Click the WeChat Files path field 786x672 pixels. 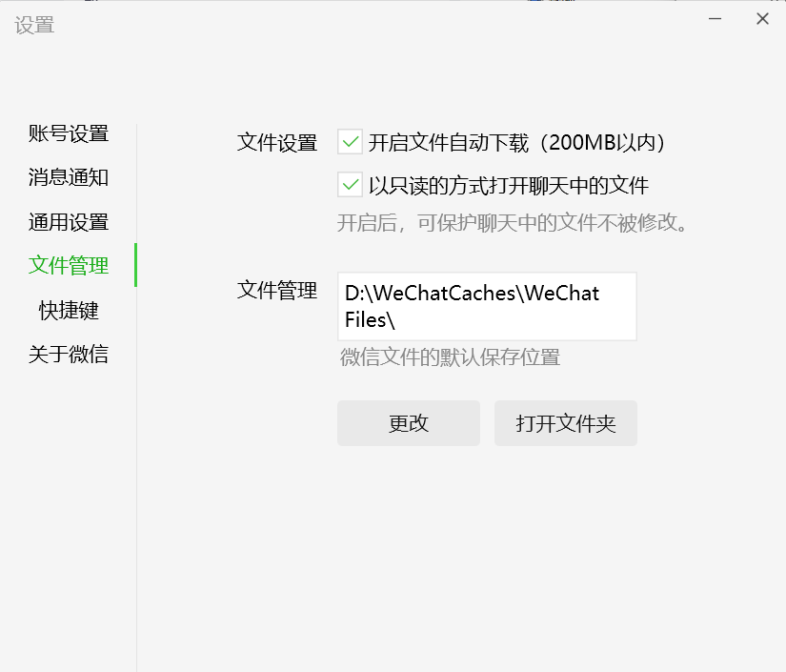pos(487,306)
